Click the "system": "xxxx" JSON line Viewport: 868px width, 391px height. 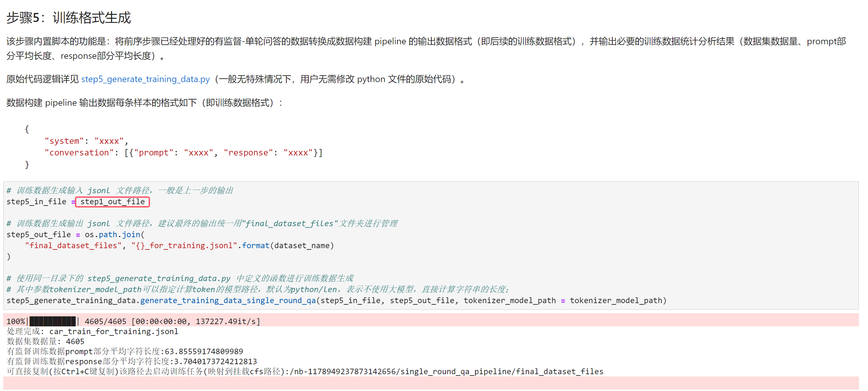[86, 141]
